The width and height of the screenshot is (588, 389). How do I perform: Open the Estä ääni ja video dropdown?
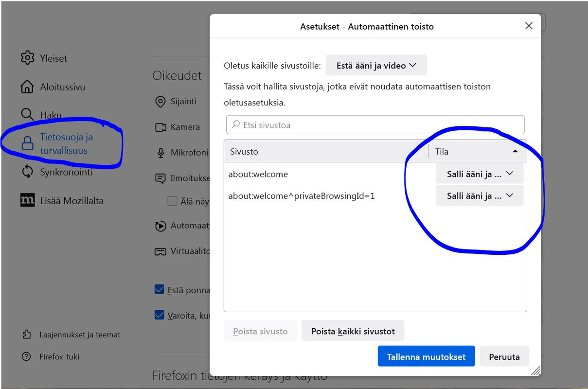376,65
